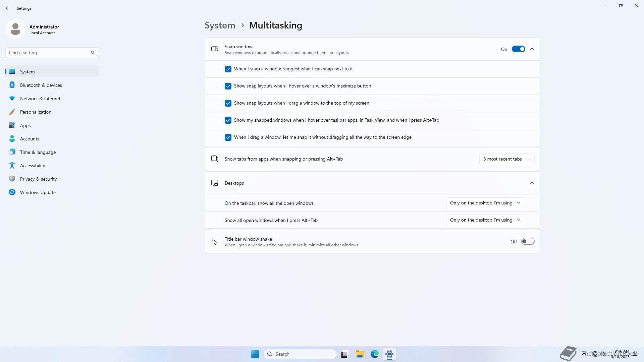644x362 pixels.
Task: Open Network & internet settings icon
Action: [12, 99]
